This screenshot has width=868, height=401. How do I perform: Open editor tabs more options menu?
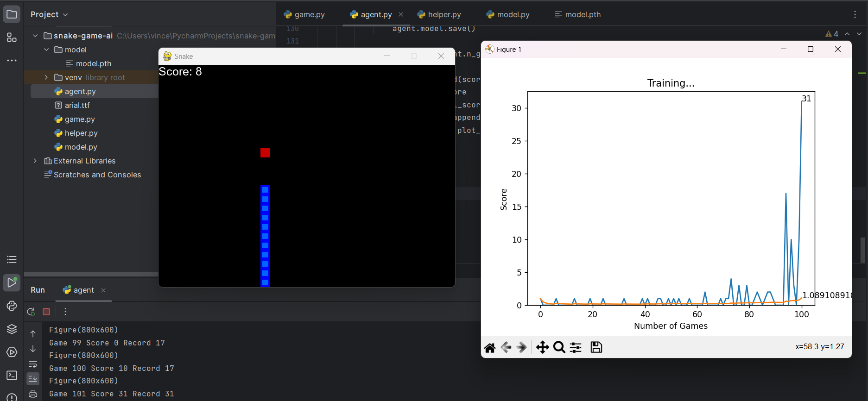(855, 14)
